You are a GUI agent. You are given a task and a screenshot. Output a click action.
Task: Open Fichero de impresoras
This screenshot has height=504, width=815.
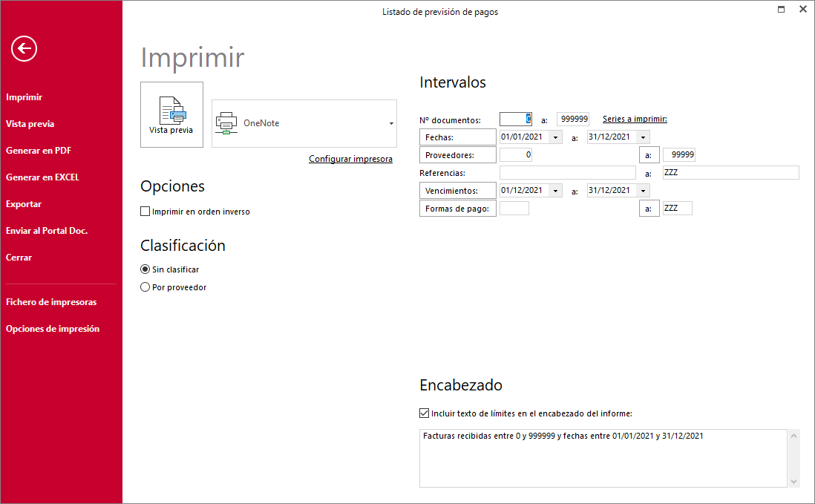click(x=51, y=302)
